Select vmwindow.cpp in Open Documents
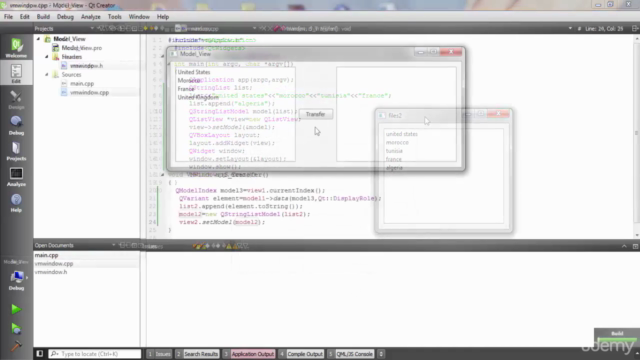This screenshot has height=360, width=640. [x=53, y=264]
